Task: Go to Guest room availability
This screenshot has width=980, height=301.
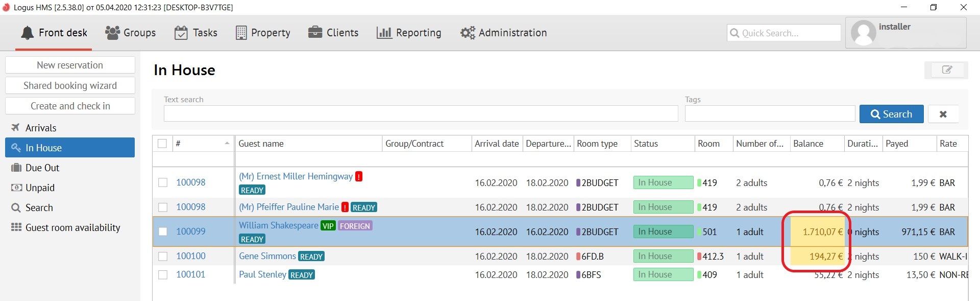Action: click(x=72, y=228)
